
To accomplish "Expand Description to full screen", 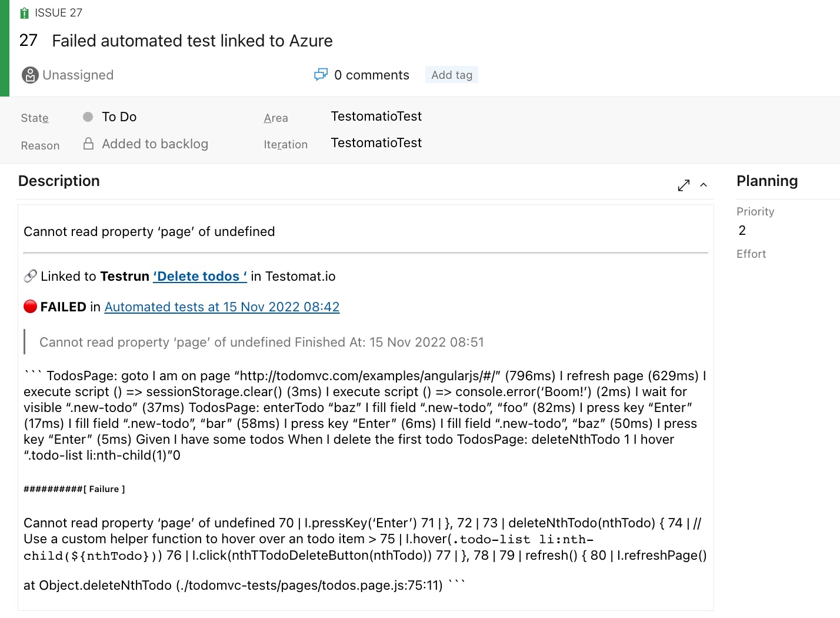I will coord(684,185).
